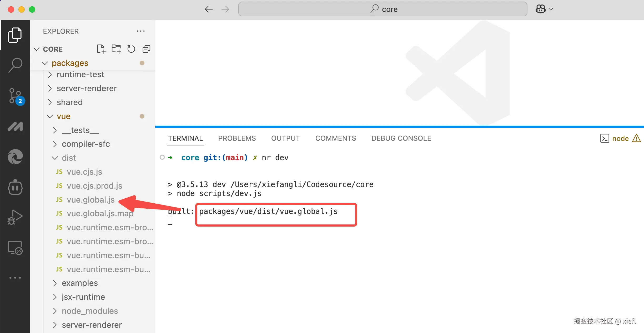This screenshot has height=333, width=644.
Task: Open vue.global.js file
Action: pyautogui.click(x=90, y=200)
